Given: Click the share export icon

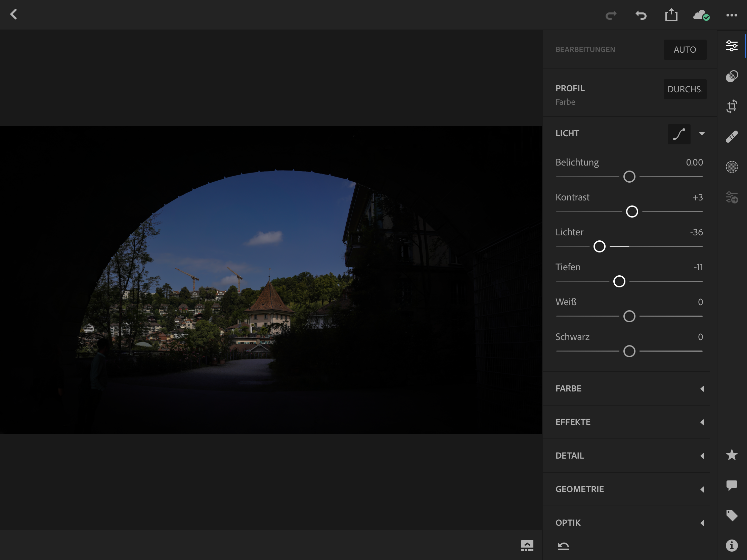Looking at the screenshot, I should coord(671,15).
